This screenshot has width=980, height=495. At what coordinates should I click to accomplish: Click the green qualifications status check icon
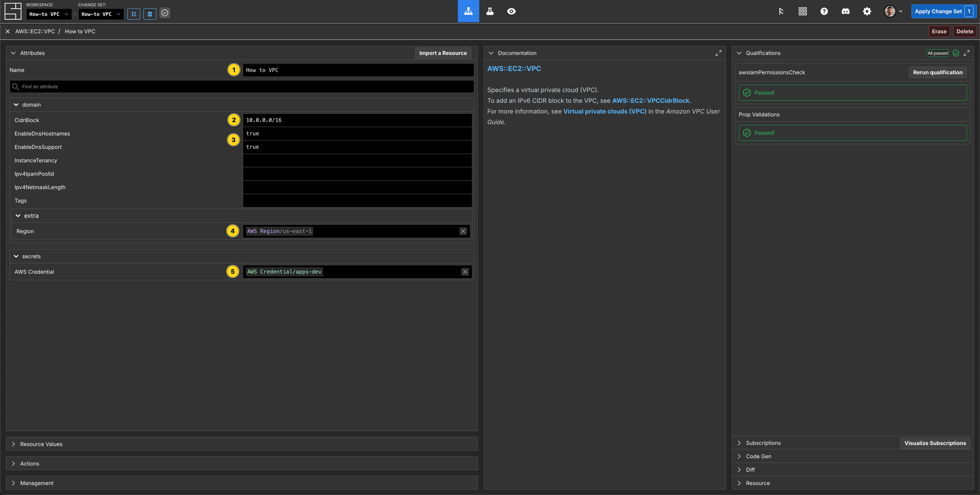click(956, 53)
